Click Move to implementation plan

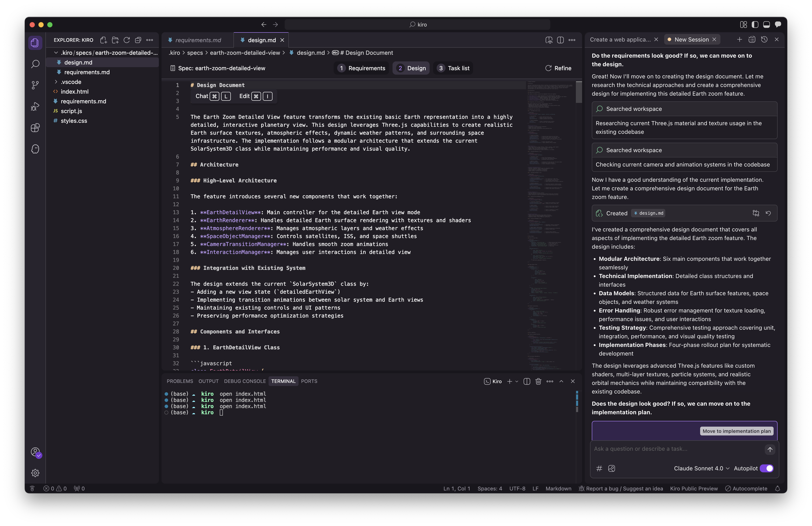pyautogui.click(x=736, y=431)
